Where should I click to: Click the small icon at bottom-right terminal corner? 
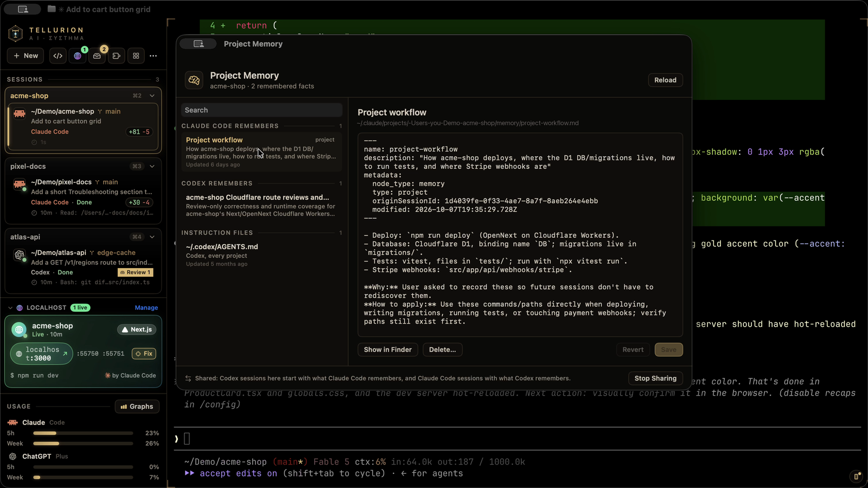pyautogui.click(x=856, y=477)
